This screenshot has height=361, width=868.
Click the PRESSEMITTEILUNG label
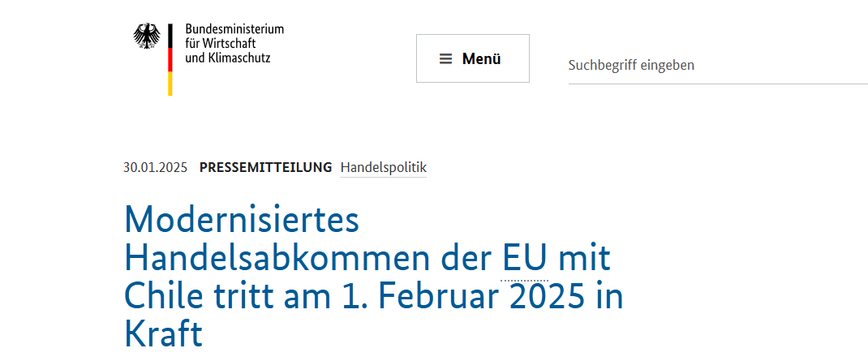point(265,168)
